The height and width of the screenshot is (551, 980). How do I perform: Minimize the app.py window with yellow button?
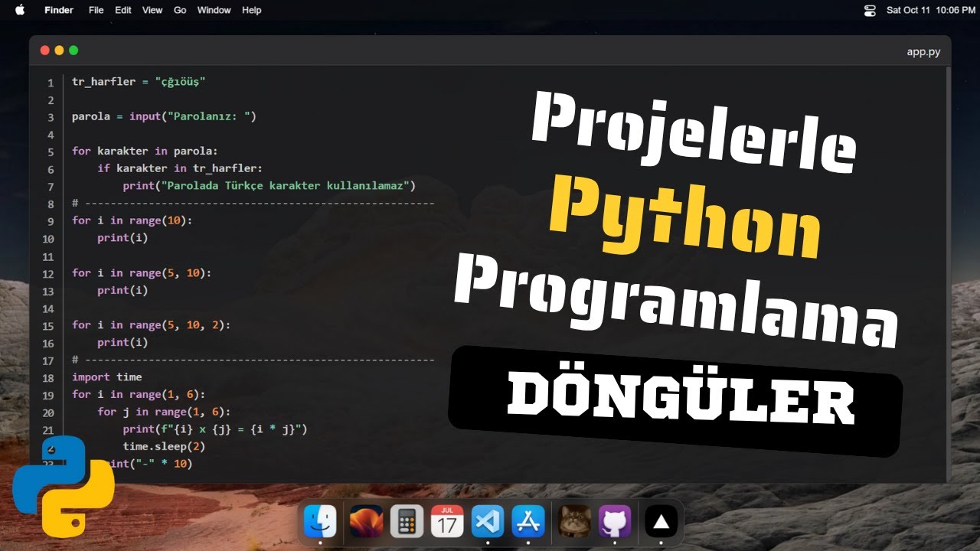(59, 51)
